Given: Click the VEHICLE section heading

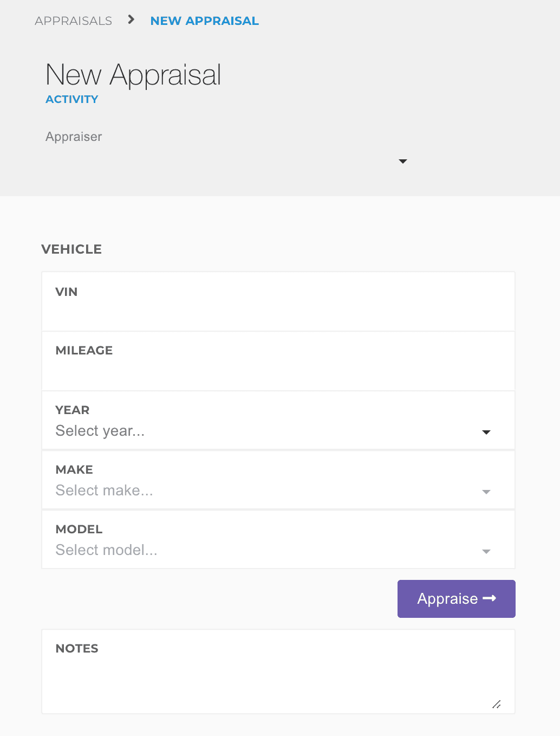Looking at the screenshot, I should tap(71, 249).
